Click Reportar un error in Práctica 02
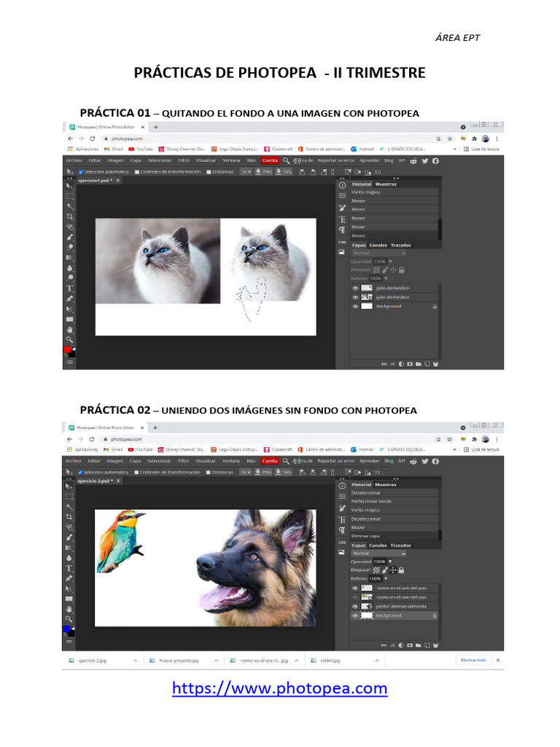This screenshot has height=747, width=560. click(x=335, y=461)
